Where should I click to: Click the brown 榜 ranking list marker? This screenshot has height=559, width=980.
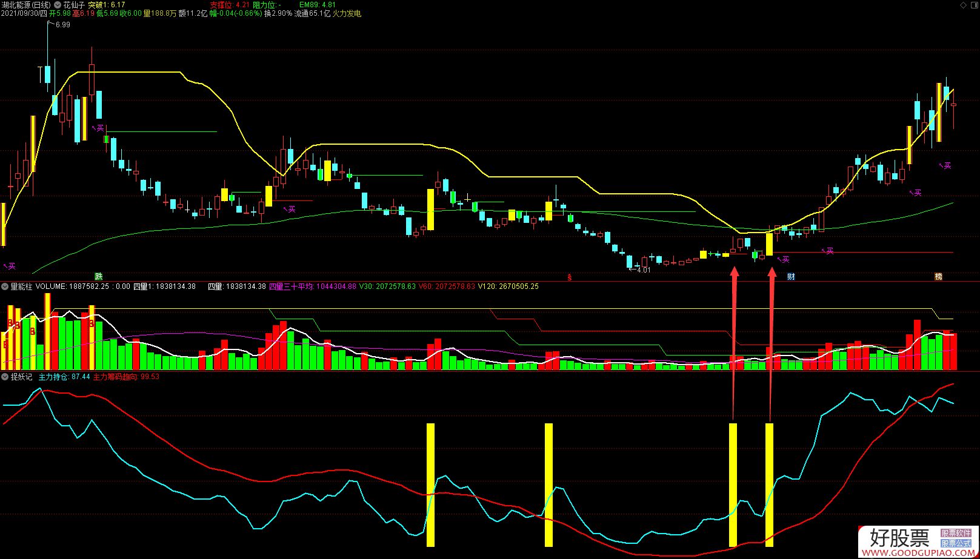[x=938, y=277]
